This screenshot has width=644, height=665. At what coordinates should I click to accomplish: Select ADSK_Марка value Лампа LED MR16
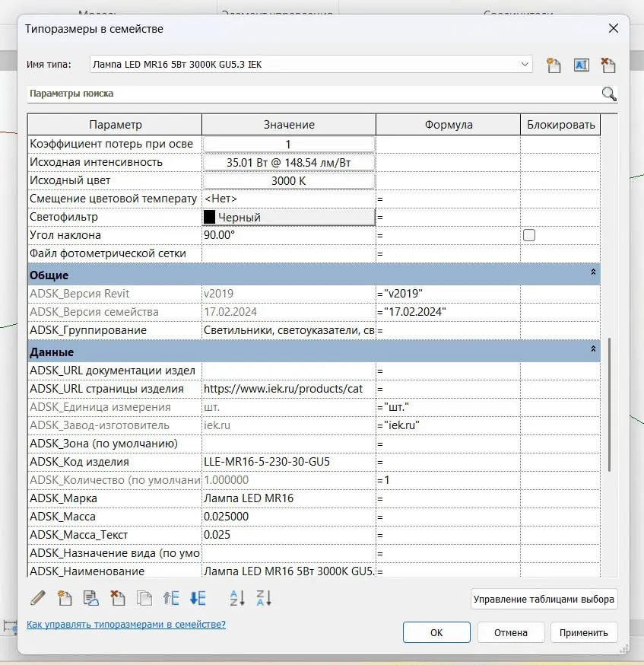click(288, 498)
